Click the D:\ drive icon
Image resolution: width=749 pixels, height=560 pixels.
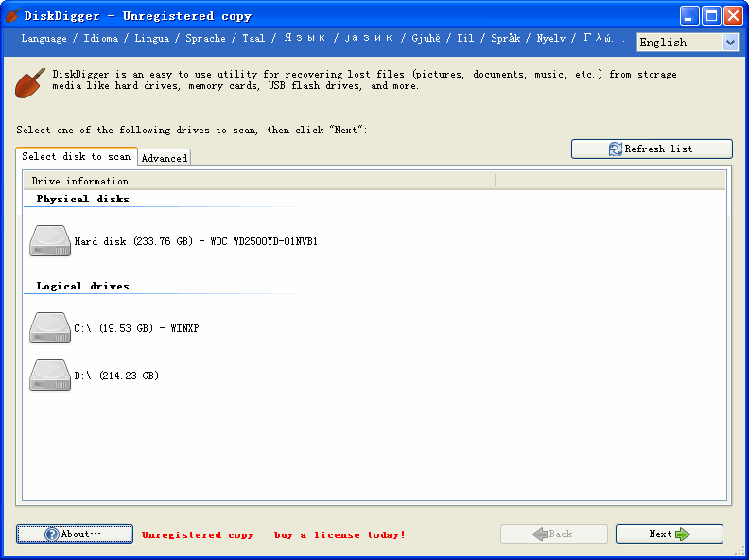click(50, 376)
